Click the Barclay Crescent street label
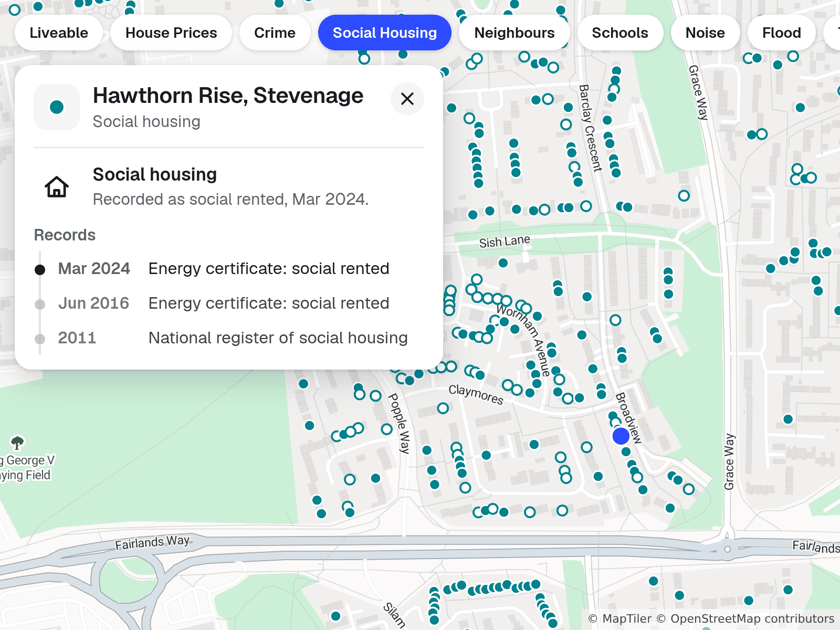Screen dimensions: 840x630 (x=590, y=128)
